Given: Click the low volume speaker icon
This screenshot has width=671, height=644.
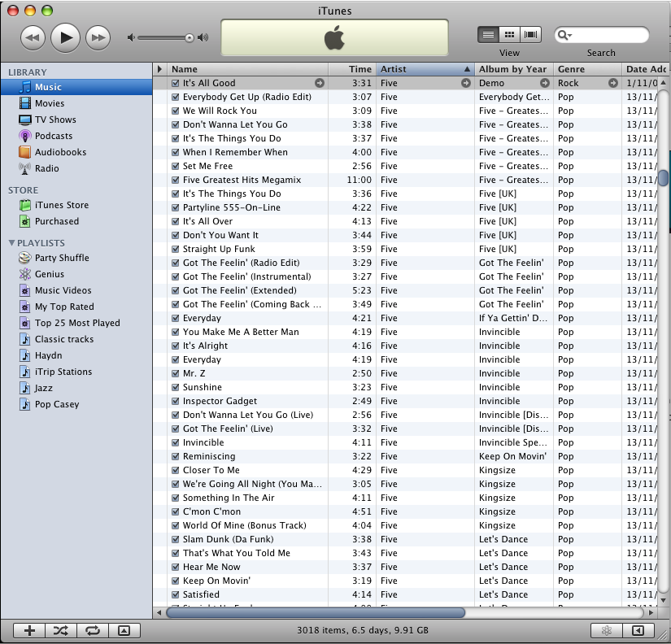Looking at the screenshot, I should [x=131, y=37].
